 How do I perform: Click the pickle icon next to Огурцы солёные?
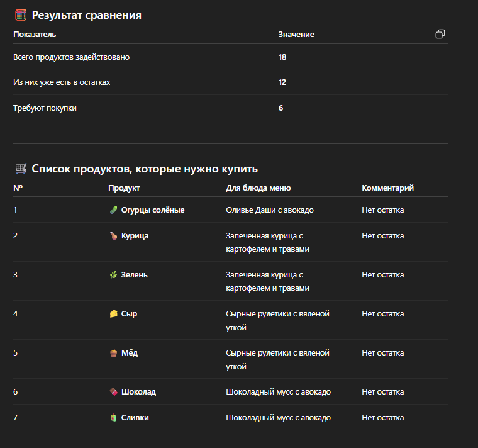(x=113, y=210)
